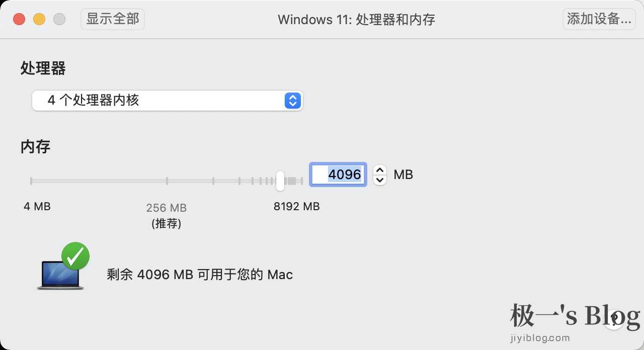Screen dimensions: 644x350
Task: Click the round help question-mark button
Action: [x=614, y=320]
